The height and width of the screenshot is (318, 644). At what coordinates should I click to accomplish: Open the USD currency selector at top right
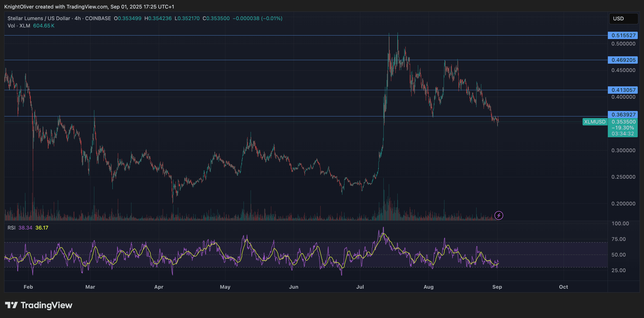click(x=623, y=18)
